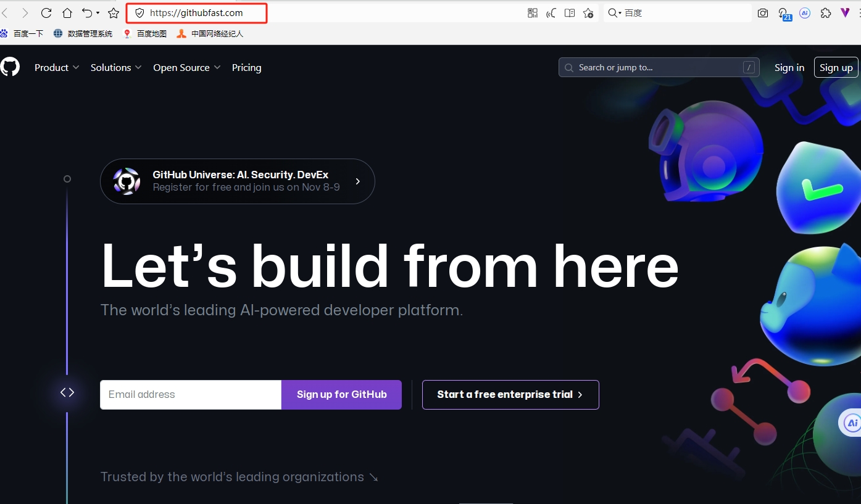Viewport: 861px width, 504px height.
Task: Click the browser back arrow
Action: (5, 13)
